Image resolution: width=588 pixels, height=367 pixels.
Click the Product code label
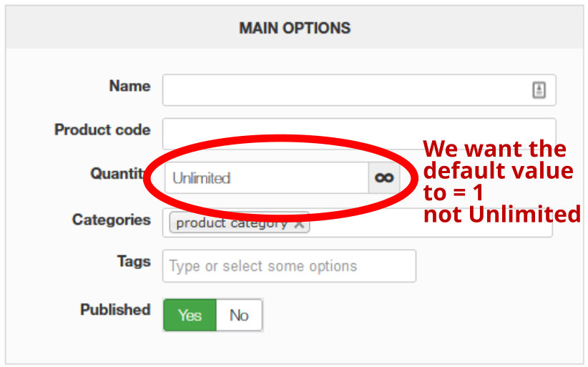102,130
